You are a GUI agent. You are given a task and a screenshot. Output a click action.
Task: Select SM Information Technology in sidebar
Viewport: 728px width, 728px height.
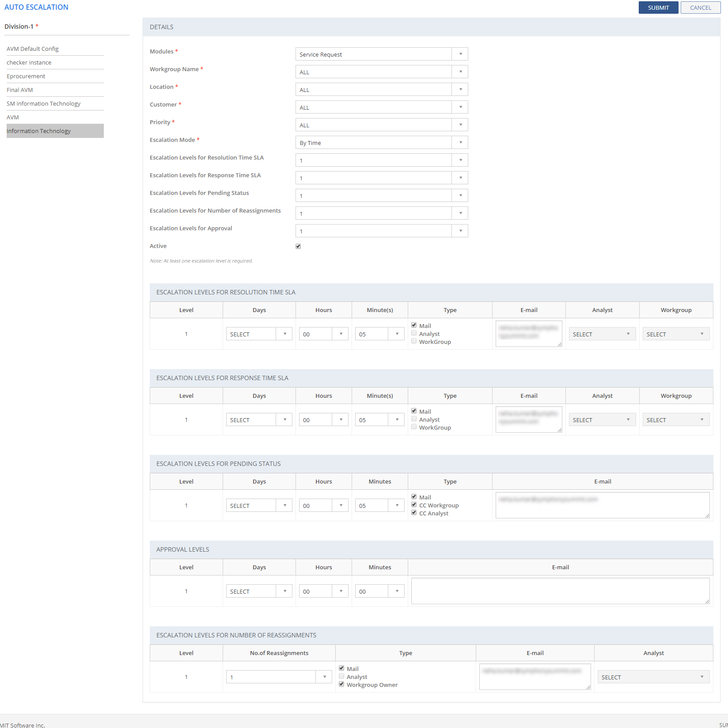[43, 103]
